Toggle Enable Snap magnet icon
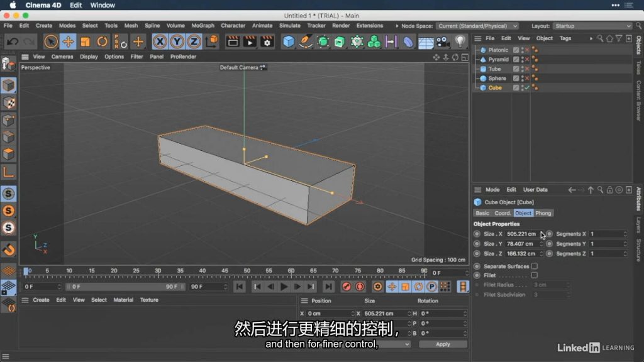 [8, 249]
